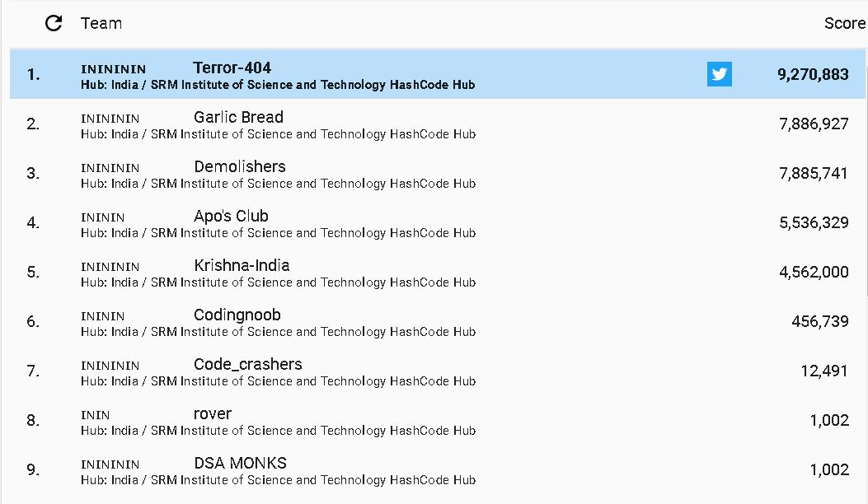The width and height of the screenshot is (868, 504).
Task: Click Garlic Bread's score 7,886,927
Action: click(814, 124)
